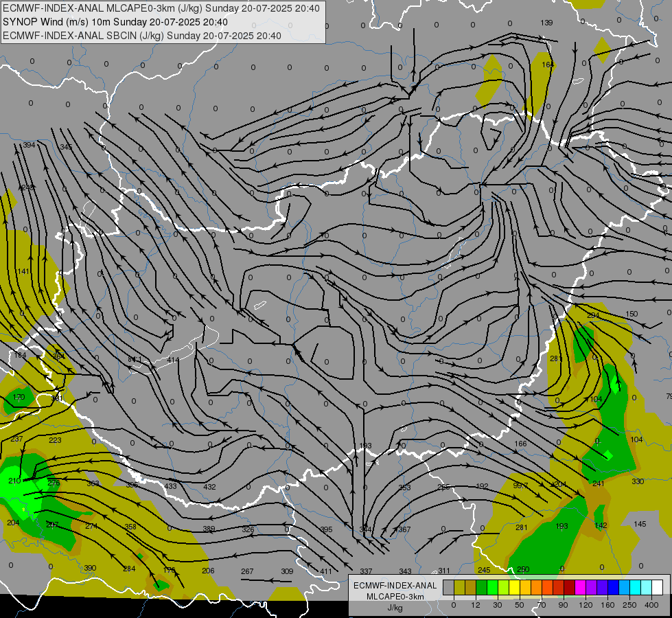
Task: Click the map value 267
Action: pos(247,571)
